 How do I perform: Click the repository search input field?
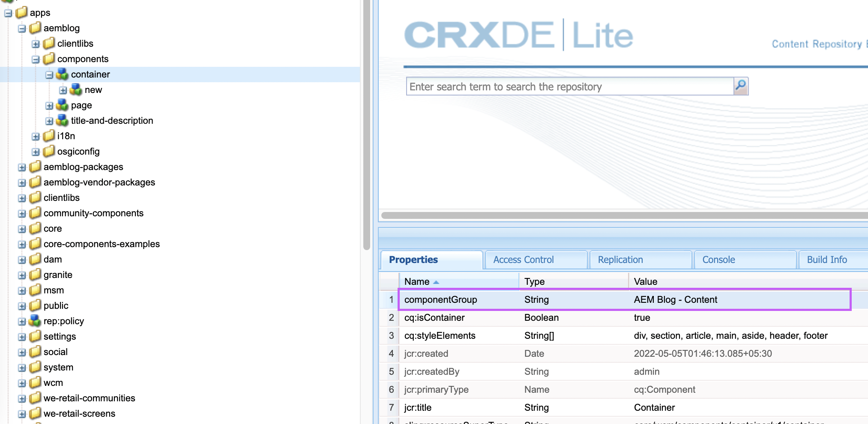[570, 87]
